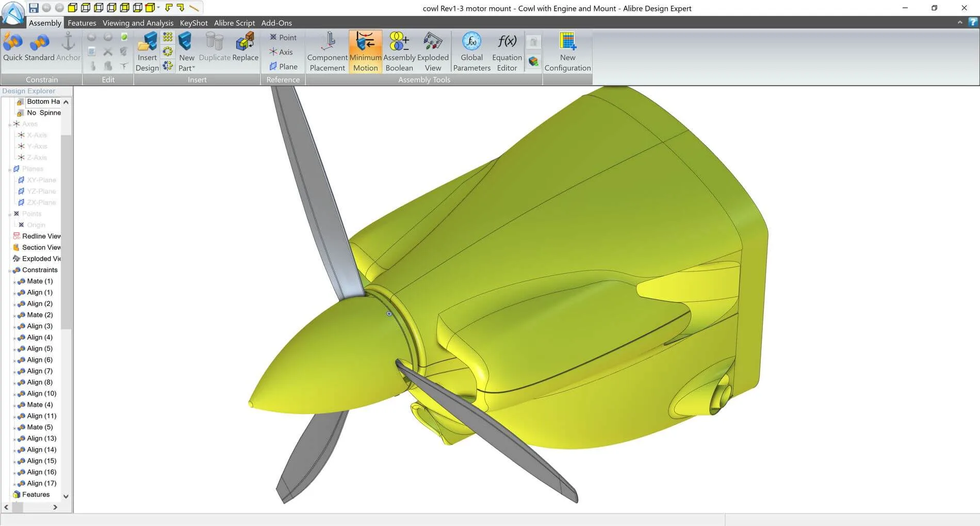
Task: Open the Viewing and Analysis tab
Action: point(138,23)
